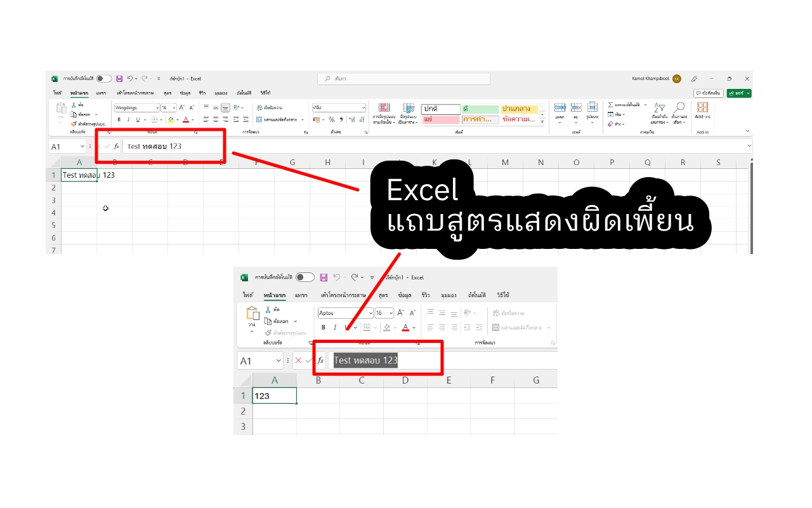The width and height of the screenshot is (812, 508).
Task: Click Comments button in upper window
Action: click(709, 93)
